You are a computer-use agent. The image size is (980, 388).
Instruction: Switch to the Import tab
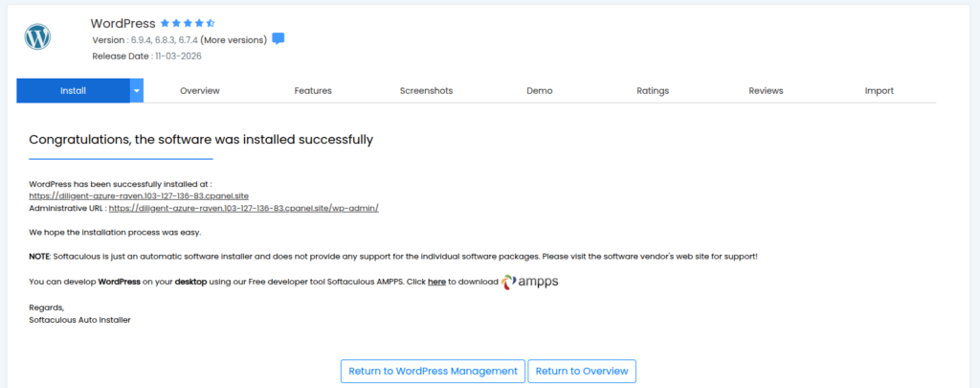(880, 91)
